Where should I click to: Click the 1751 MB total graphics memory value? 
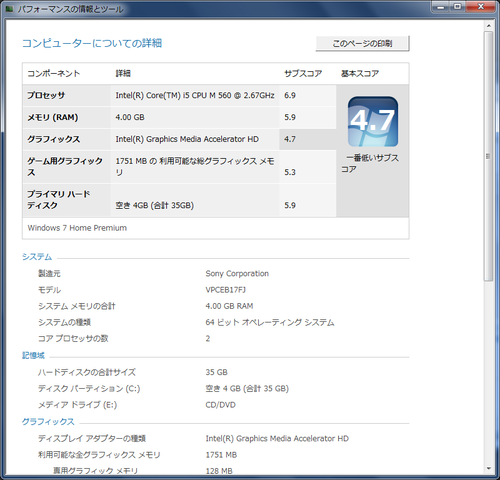point(221,455)
